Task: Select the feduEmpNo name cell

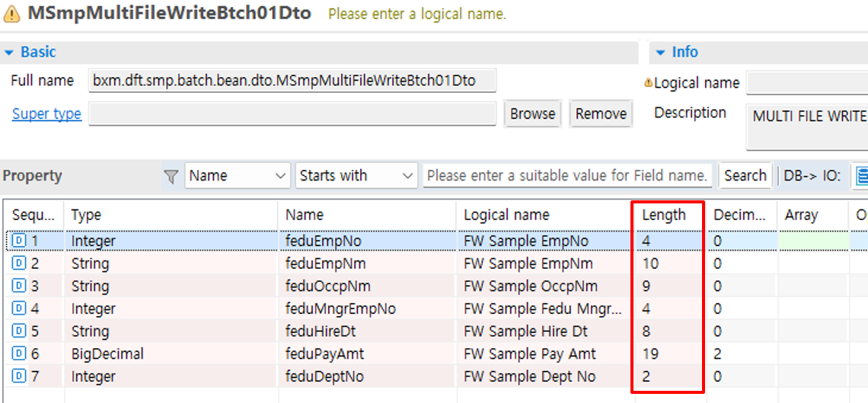Action: pos(368,241)
